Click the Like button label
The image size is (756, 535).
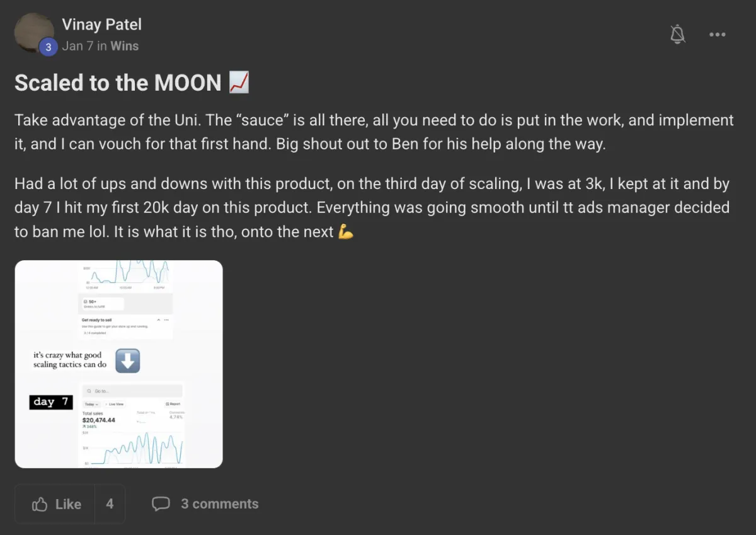click(x=68, y=504)
